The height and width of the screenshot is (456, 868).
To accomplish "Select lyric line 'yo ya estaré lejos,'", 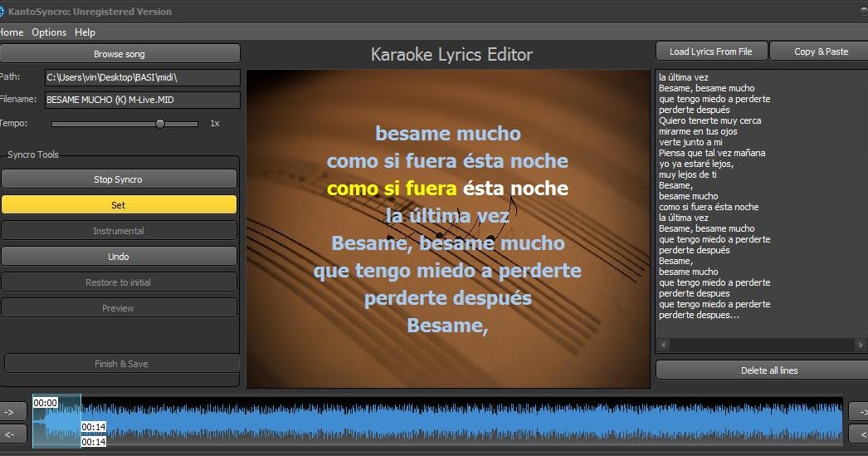I will pyautogui.click(x=696, y=164).
